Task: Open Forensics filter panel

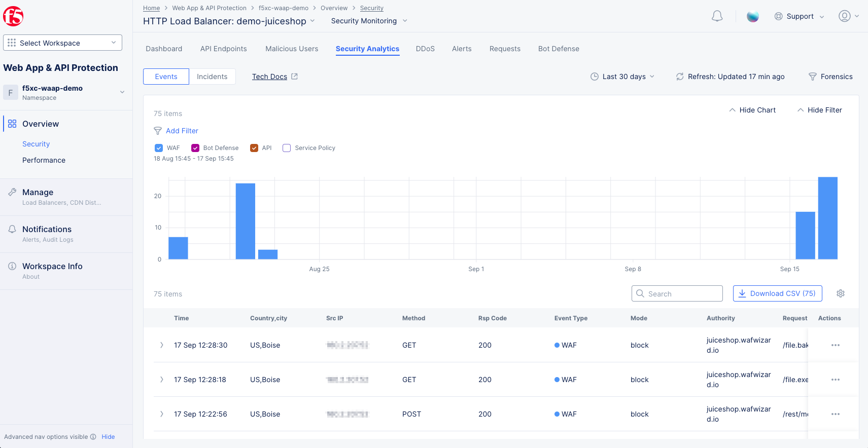Action: coord(830,77)
